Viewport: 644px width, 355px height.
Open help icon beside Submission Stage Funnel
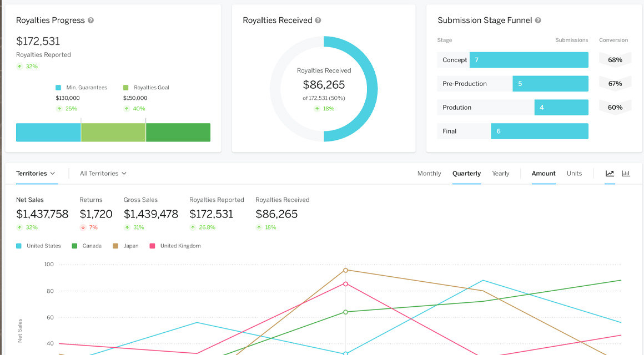[x=538, y=21]
